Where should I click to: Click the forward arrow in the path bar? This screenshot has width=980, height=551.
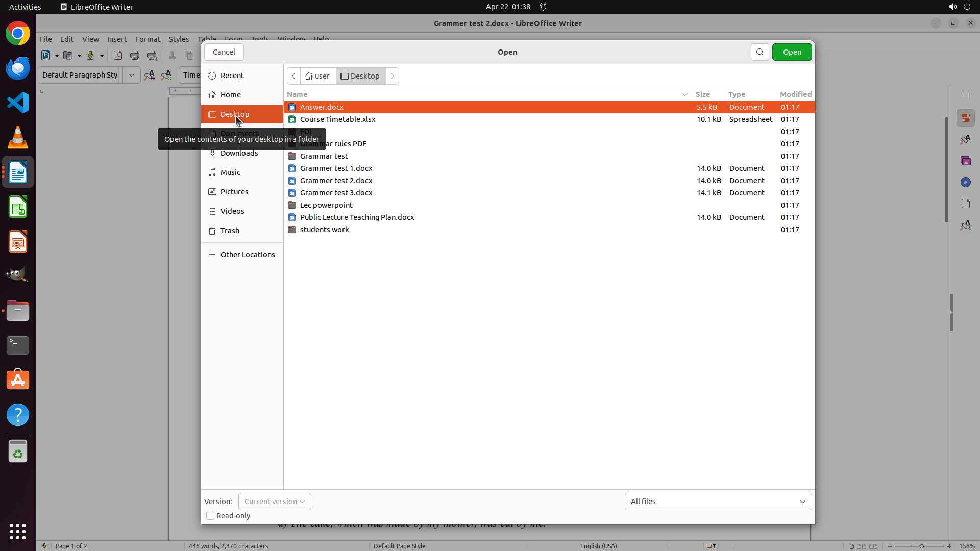click(x=393, y=76)
